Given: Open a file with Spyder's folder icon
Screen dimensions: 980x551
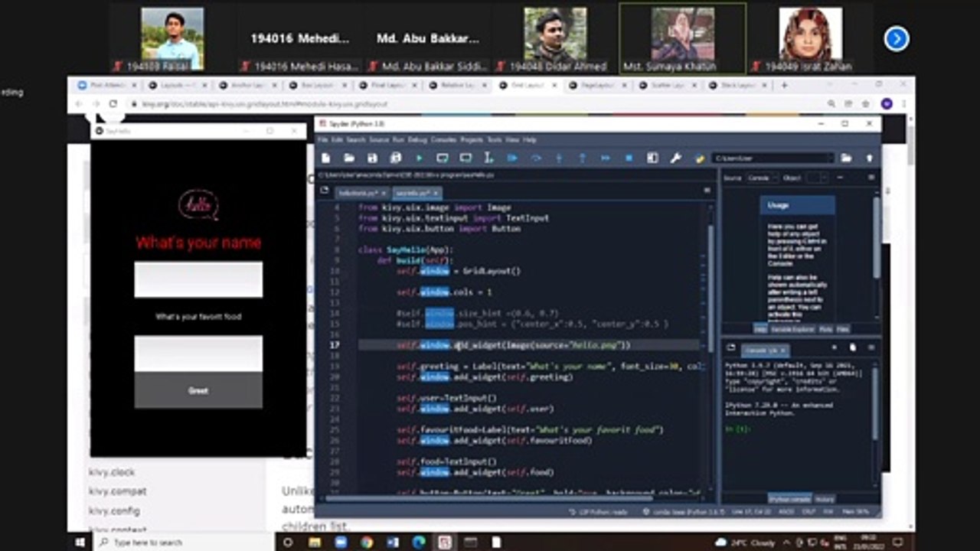Looking at the screenshot, I should point(349,158).
